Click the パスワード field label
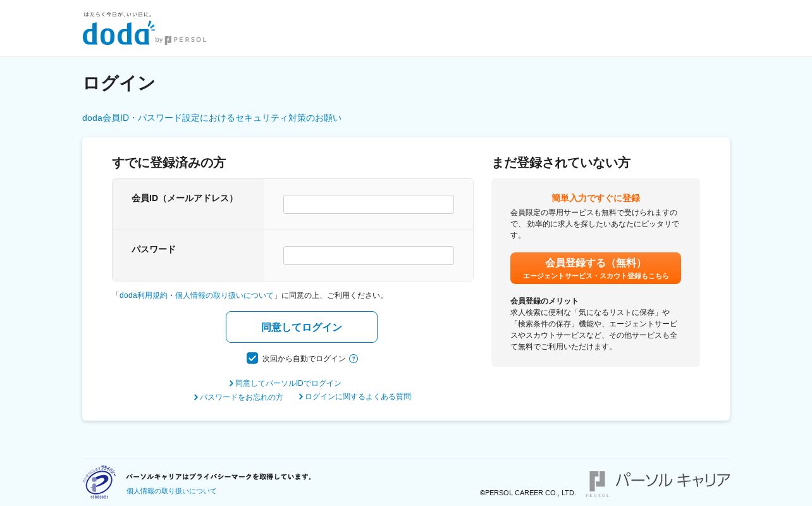Screen dimensions: 812x506 pos(154,249)
